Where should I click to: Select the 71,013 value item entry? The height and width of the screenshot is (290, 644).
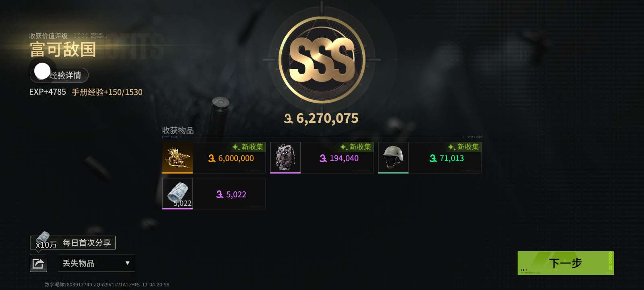tap(429, 157)
